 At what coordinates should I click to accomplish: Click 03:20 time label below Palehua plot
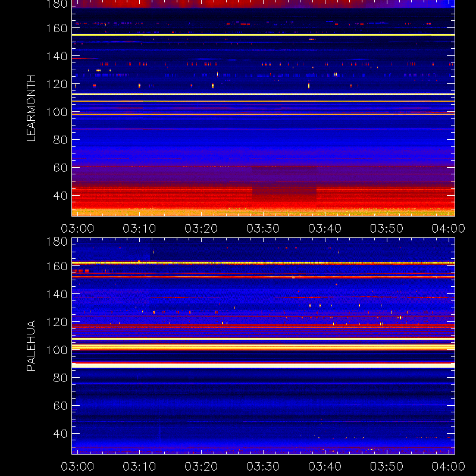click(201, 466)
